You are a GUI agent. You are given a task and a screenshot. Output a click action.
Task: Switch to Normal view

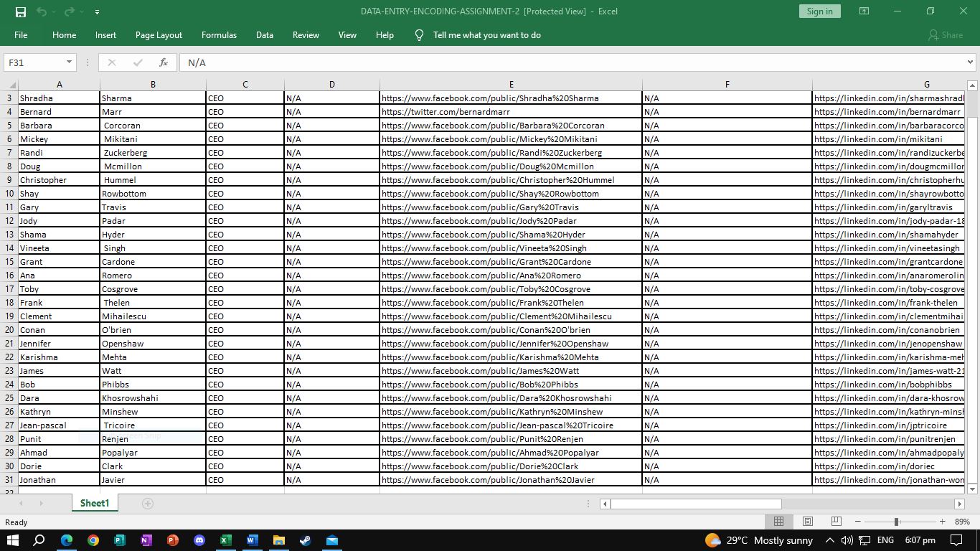click(x=778, y=522)
